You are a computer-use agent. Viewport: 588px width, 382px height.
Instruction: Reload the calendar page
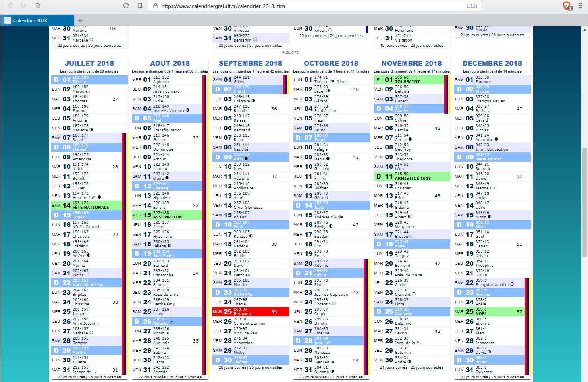tap(126, 6)
